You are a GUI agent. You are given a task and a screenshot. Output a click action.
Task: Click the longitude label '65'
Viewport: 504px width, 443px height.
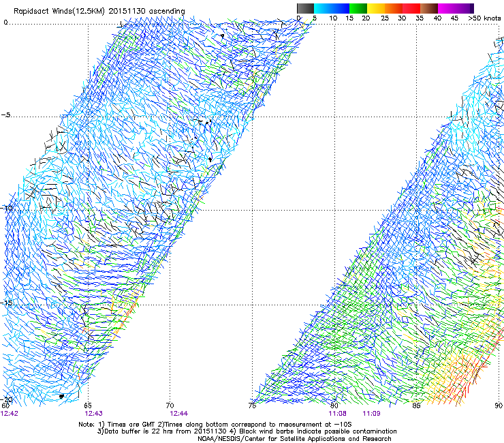tap(88, 406)
